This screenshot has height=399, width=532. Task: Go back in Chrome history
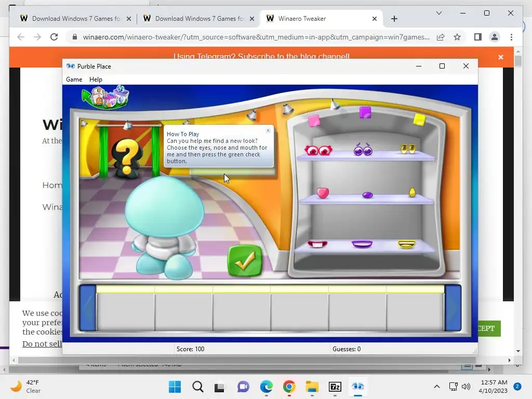click(x=21, y=37)
